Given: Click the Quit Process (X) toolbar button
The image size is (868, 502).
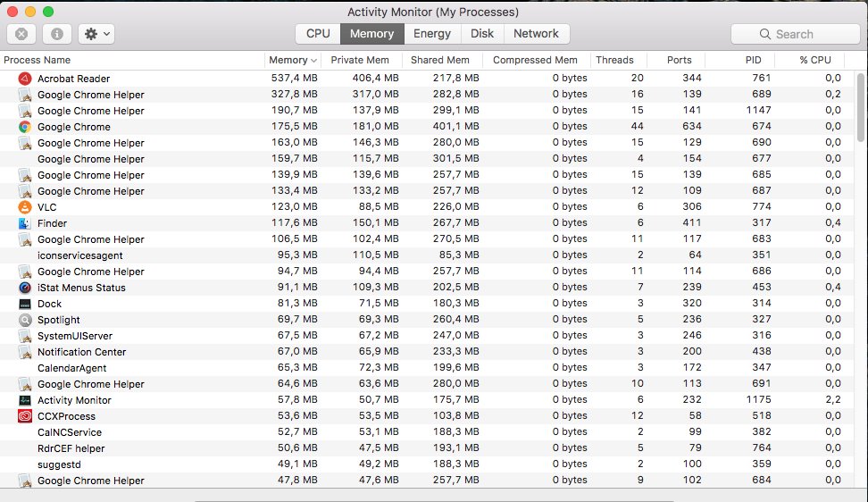Looking at the screenshot, I should pos(21,34).
